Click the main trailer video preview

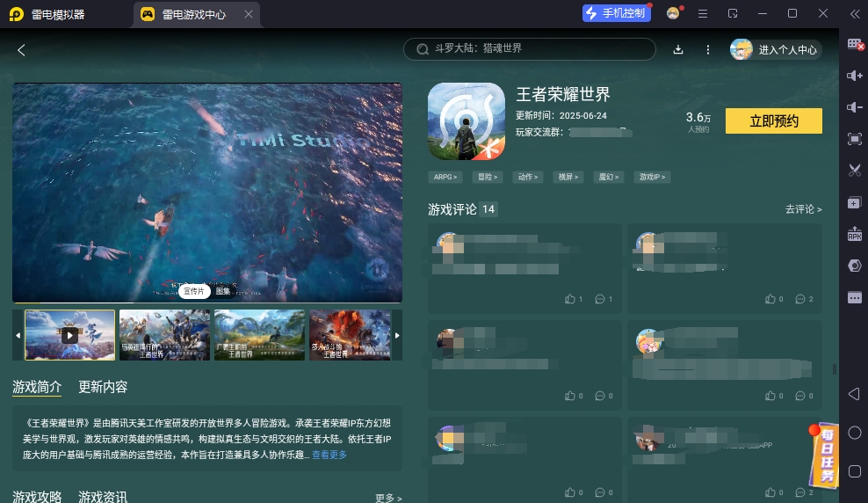tap(207, 193)
